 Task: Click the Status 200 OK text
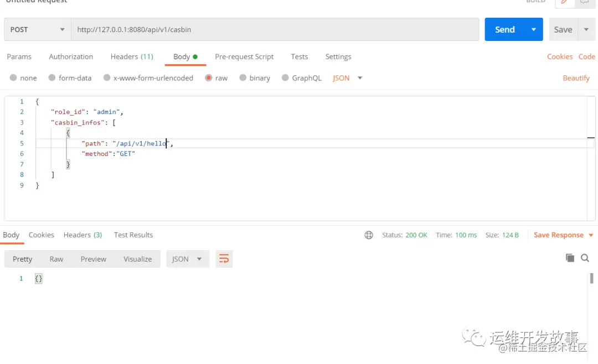click(405, 235)
